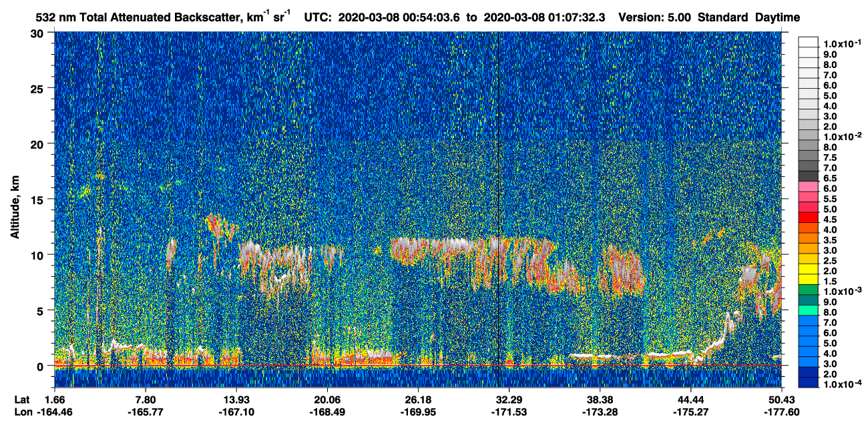Click the 'Lat' row label
Screen dimensions: 868x445
tap(22, 400)
